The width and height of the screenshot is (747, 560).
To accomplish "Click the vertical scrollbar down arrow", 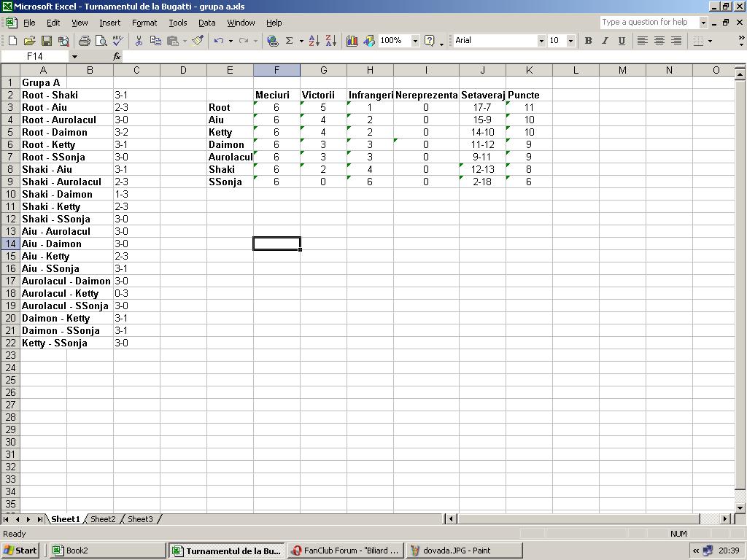I will pos(740,507).
